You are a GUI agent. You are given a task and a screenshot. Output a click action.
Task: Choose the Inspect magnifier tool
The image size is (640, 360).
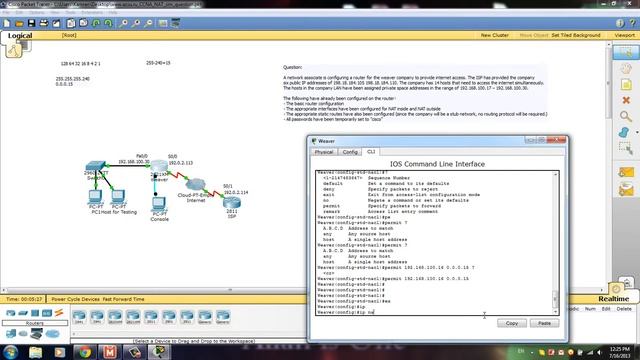(x=625, y=117)
